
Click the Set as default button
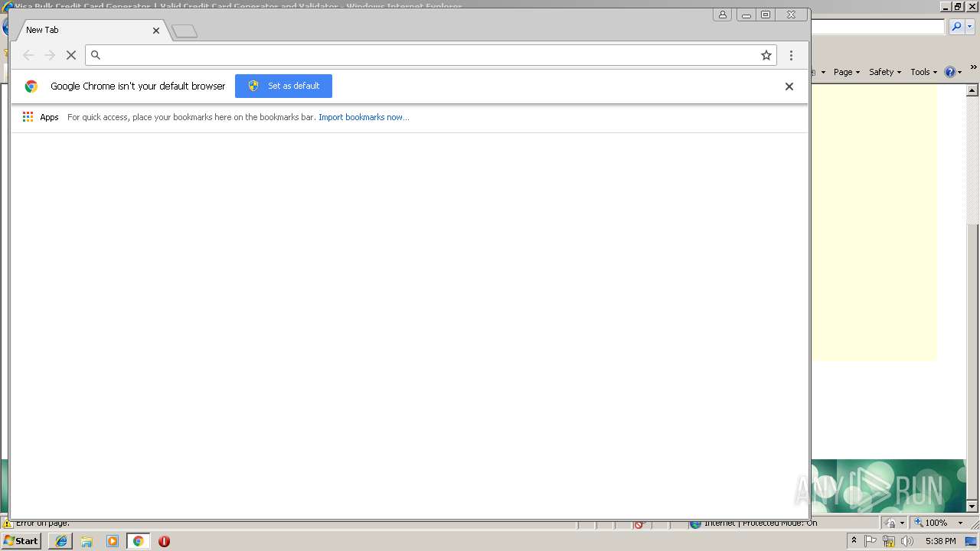[x=283, y=86]
